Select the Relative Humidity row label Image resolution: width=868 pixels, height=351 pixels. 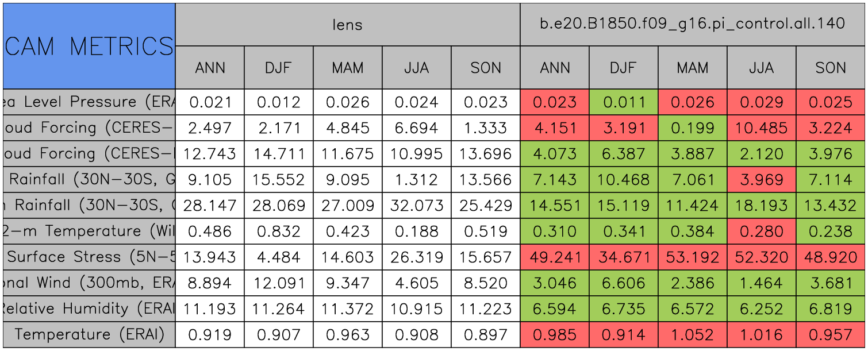click(x=89, y=308)
